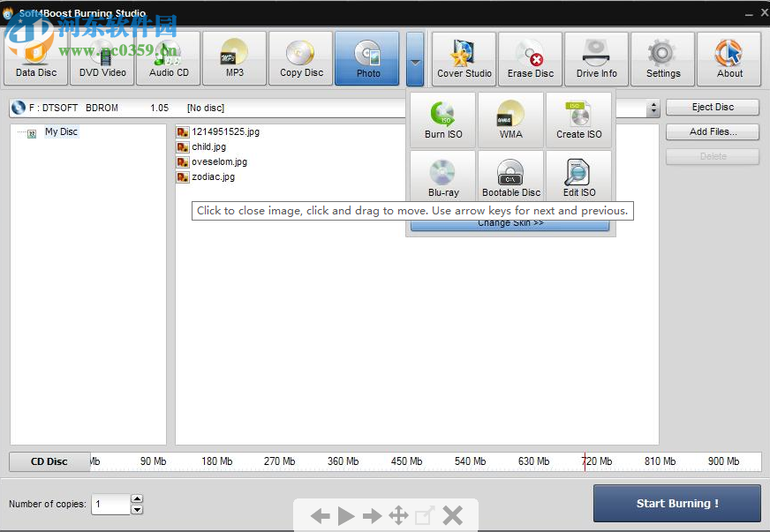Select the WMA disc option
The image size is (770, 532).
pos(510,120)
